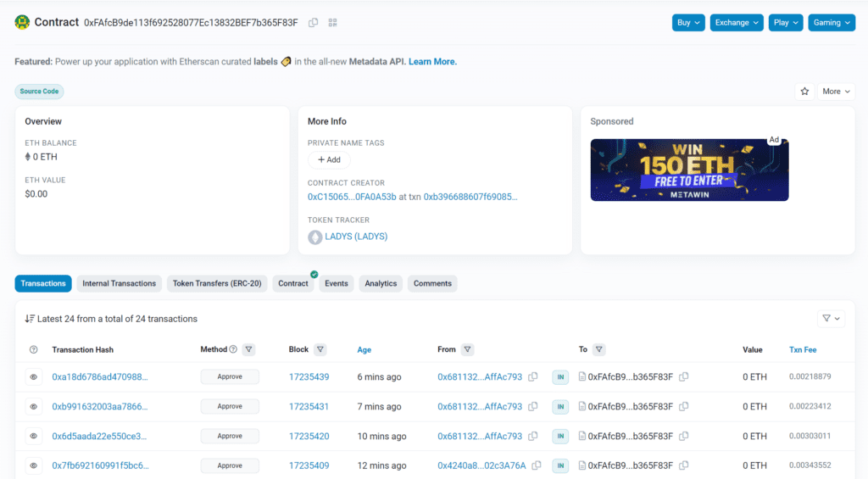868x479 pixels.
Task: Open the Buy dropdown
Action: 688,23
